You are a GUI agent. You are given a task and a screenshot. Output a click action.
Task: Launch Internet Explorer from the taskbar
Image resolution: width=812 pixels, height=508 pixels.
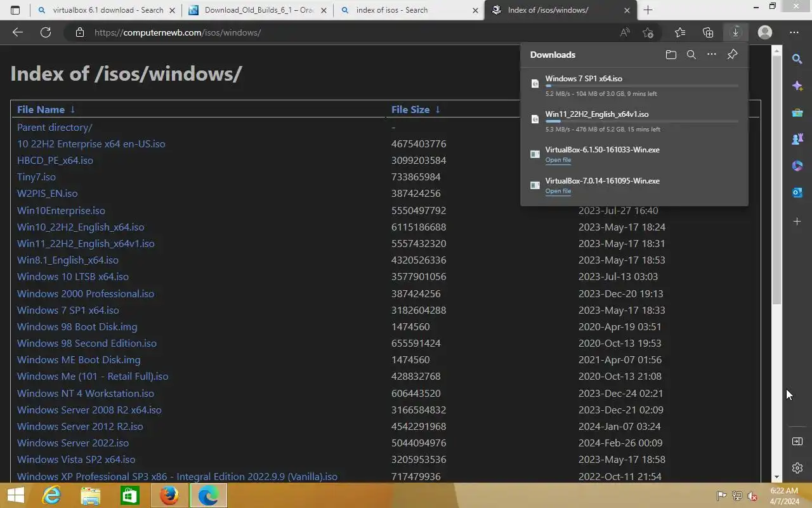[x=51, y=495]
